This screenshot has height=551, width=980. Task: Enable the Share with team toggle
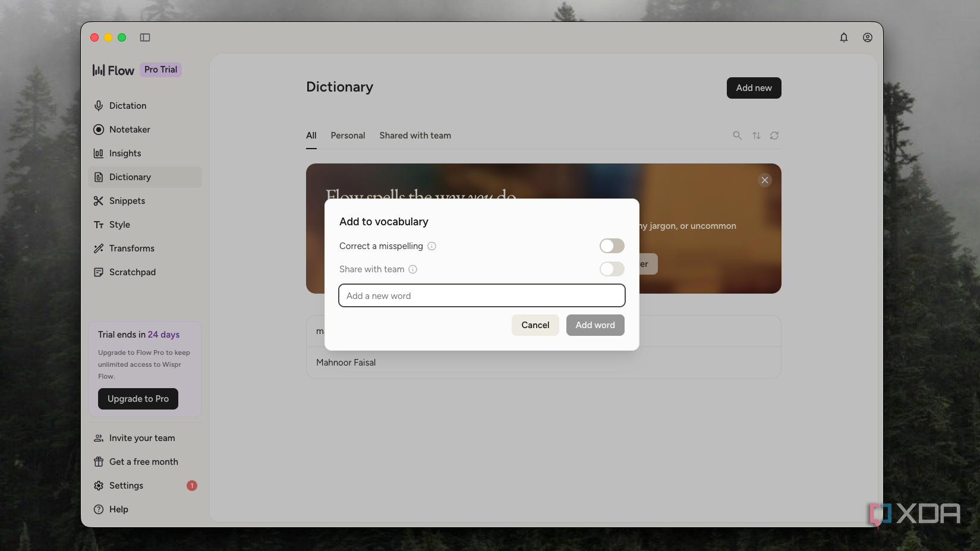pos(612,269)
